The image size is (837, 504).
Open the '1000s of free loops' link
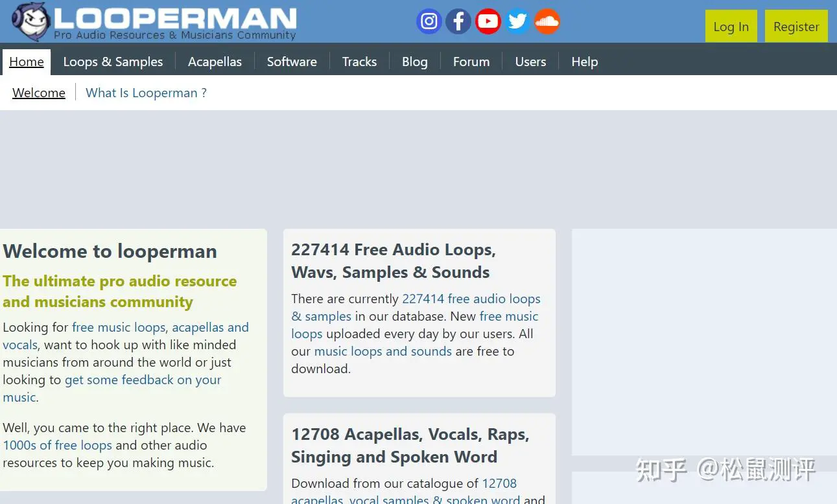click(57, 445)
